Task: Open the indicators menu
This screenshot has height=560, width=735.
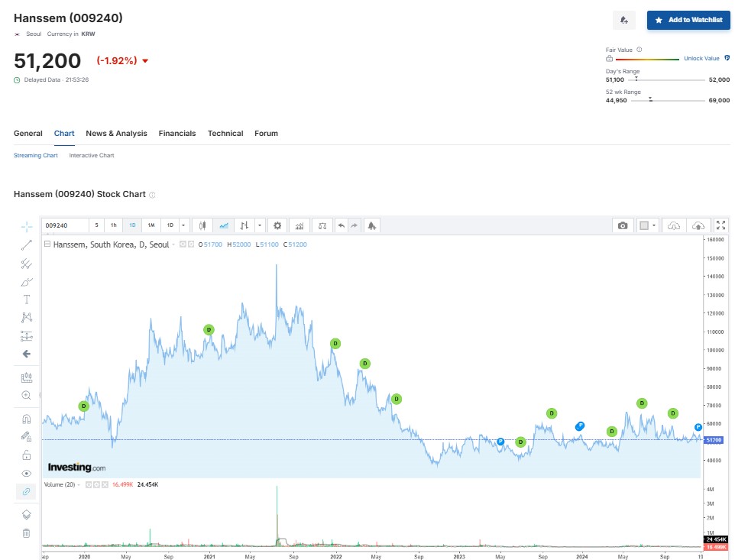Action: [x=300, y=225]
